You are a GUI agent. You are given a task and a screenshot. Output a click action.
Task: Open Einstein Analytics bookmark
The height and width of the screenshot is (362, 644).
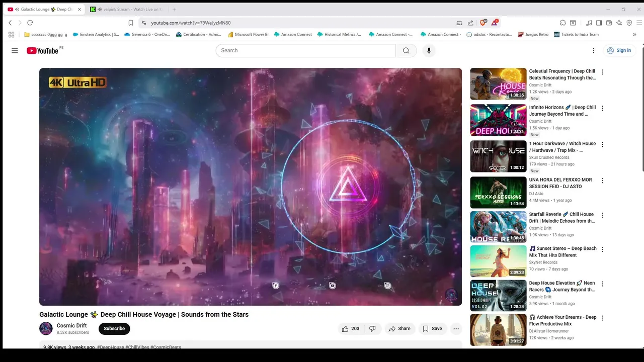tap(96, 35)
